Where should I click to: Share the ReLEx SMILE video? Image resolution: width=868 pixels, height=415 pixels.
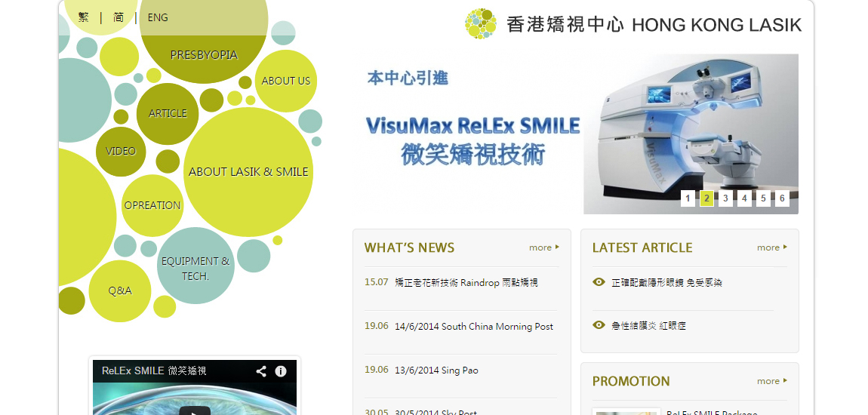(261, 371)
